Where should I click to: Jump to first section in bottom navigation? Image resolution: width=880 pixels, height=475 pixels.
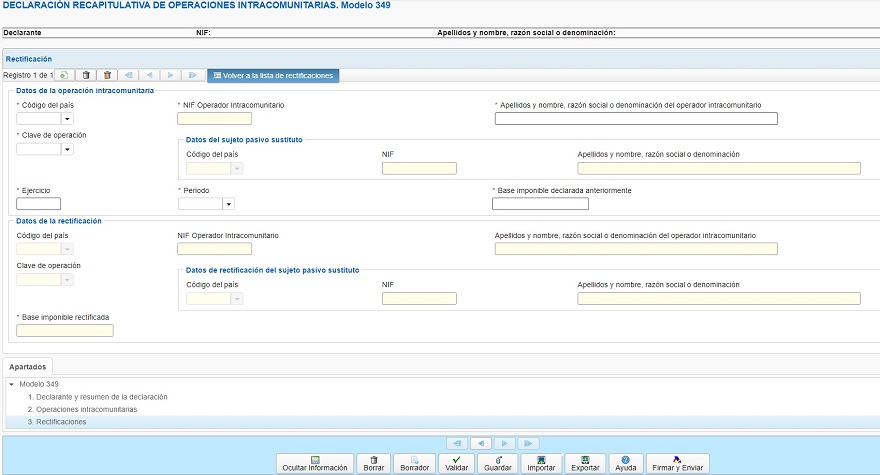[457, 444]
